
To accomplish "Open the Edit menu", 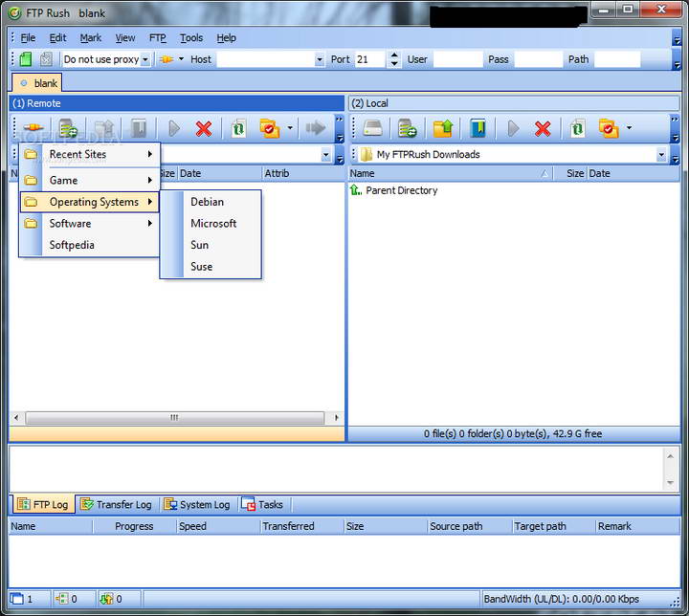I will (57, 38).
